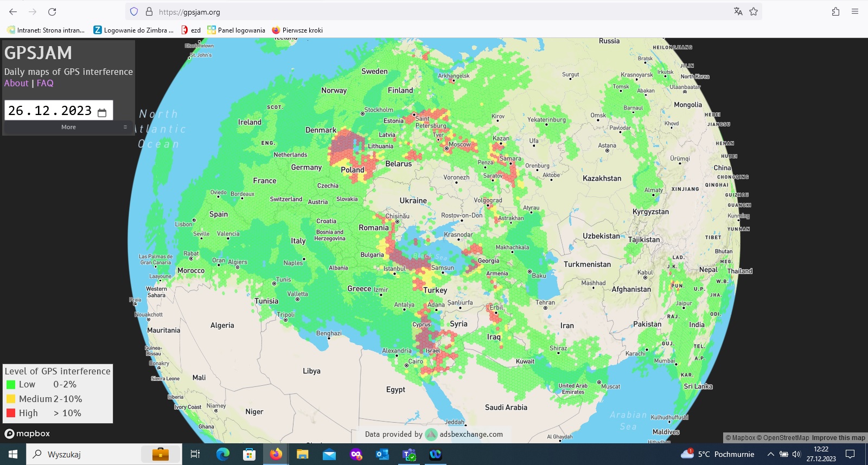Open the adsbexchange.com data link

click(471, 434)
